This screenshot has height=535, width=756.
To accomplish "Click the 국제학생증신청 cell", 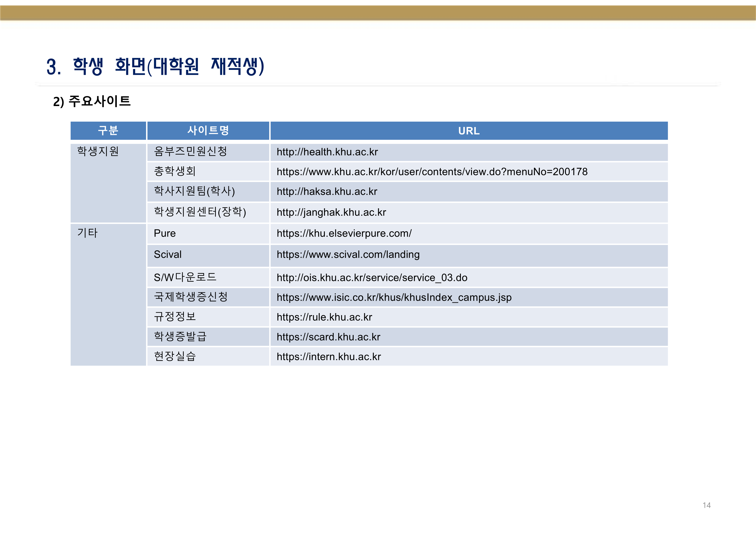I will click(208, 297).
